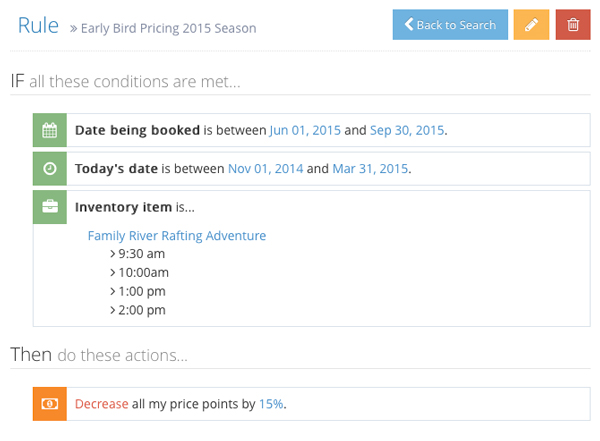Edit the Mar 31, 2015 date link
The width and height of the screenshot is (600, 441).
370,168
